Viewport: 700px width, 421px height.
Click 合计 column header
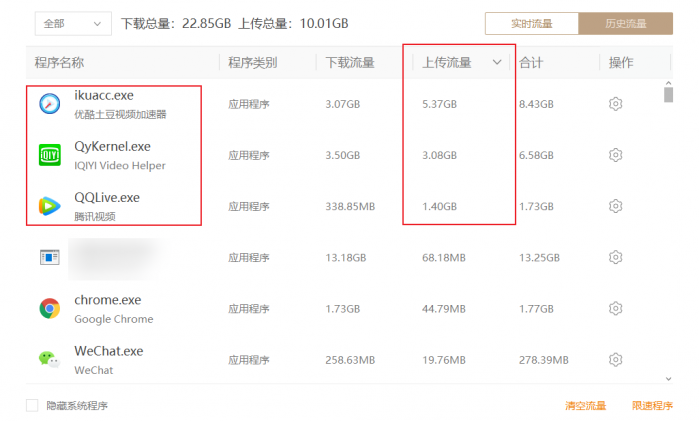(531, 63)
